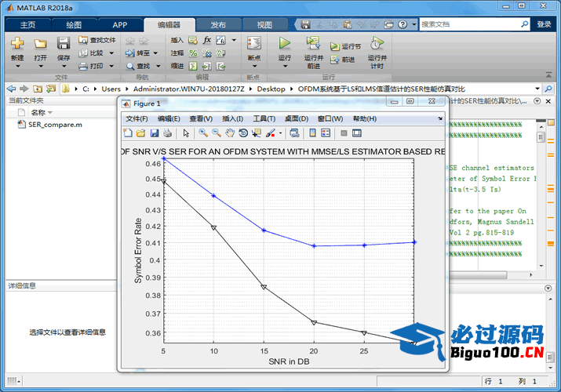Click the open file icon in Figure 1 toolbar
The width and height of the screenshot is (561, 392).
[x=141, y=133]
